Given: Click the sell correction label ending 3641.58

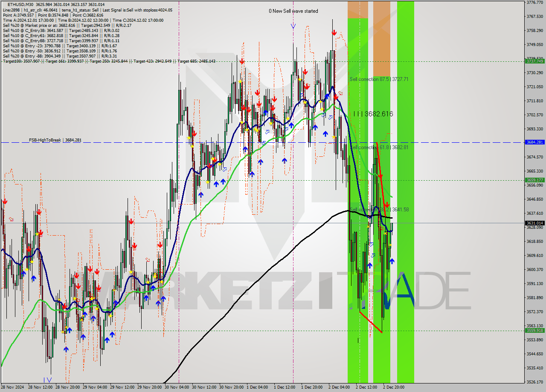Looking at the screenshot, I should click(x=379, y=210).
